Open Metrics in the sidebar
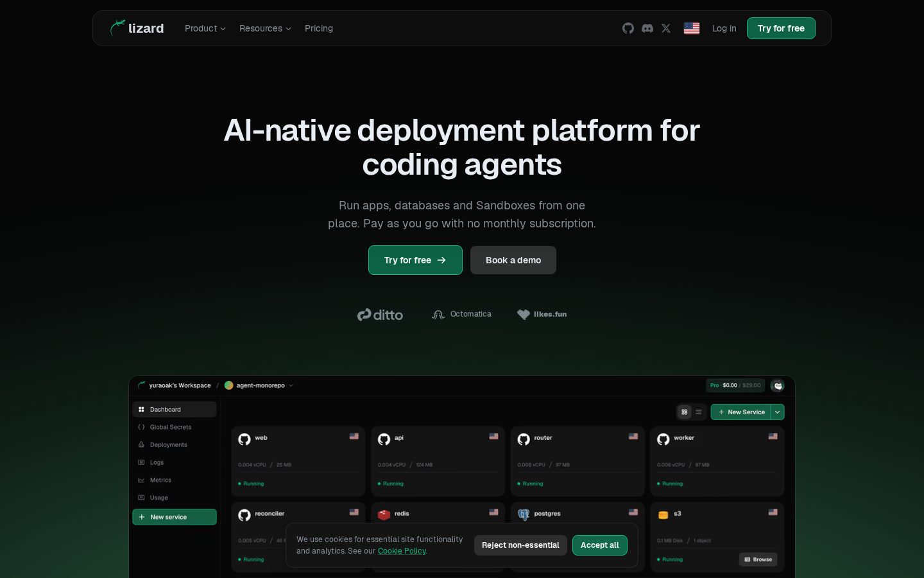The width and height of the screenshot is (924, 578). coord(175,480)
